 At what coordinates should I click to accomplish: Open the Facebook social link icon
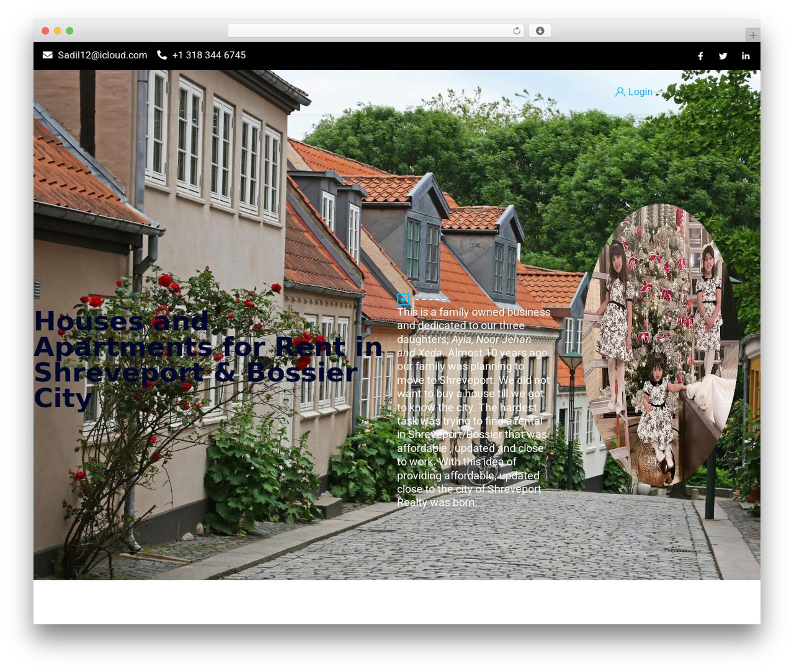click(x=700, y=56)
